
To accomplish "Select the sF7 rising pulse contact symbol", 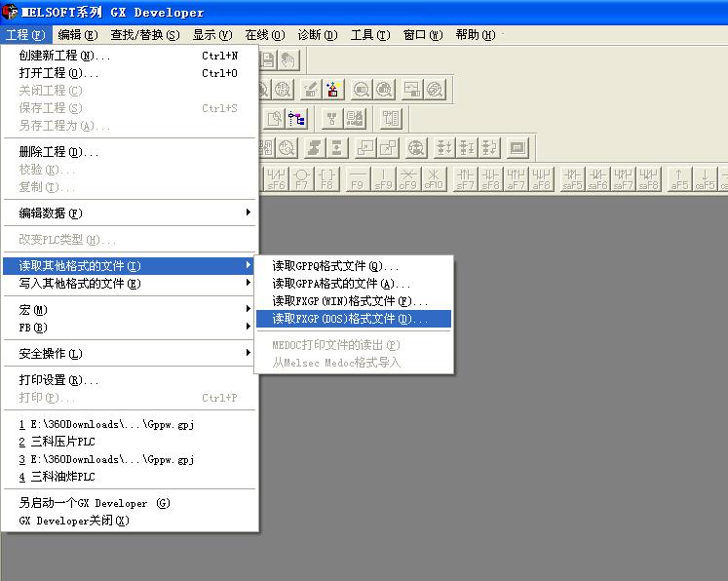I will tap(465, 178).
